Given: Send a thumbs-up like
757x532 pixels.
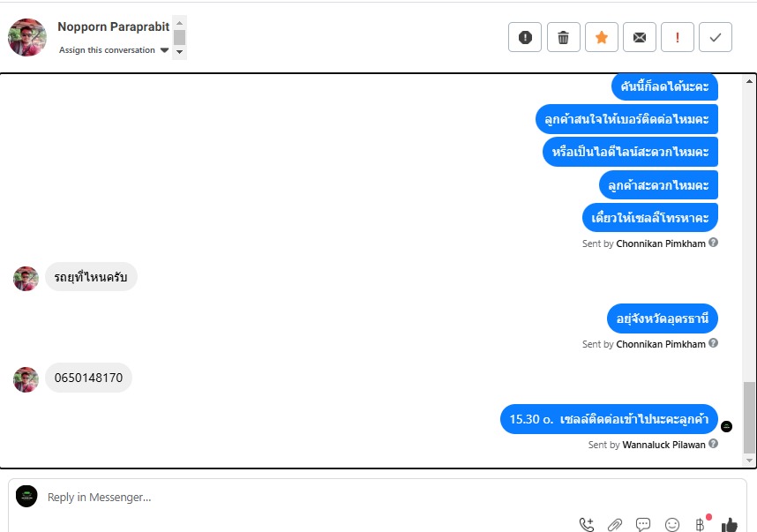Looking at the screenshot, I should point(730,524).
